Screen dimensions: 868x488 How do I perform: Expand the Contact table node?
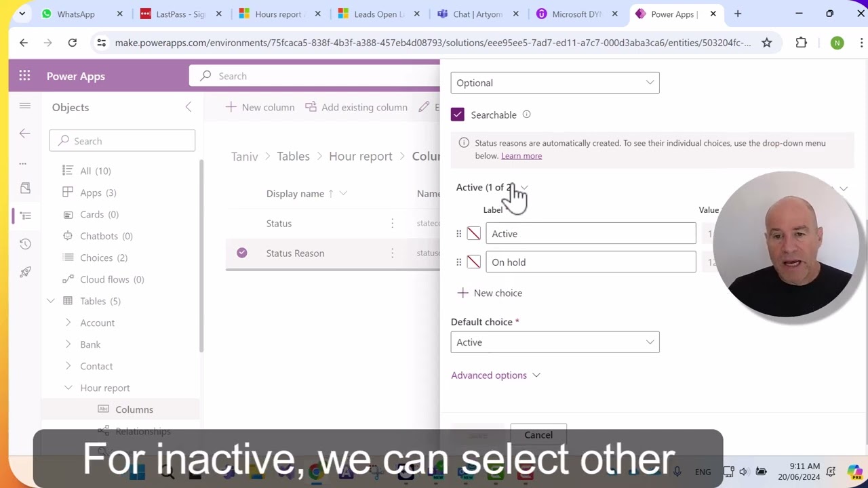(68, 366)
